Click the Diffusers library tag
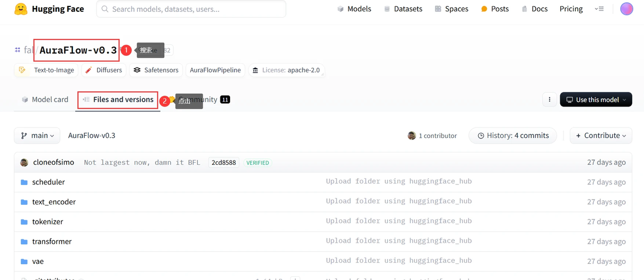644x280 pixels. point(104,70)
